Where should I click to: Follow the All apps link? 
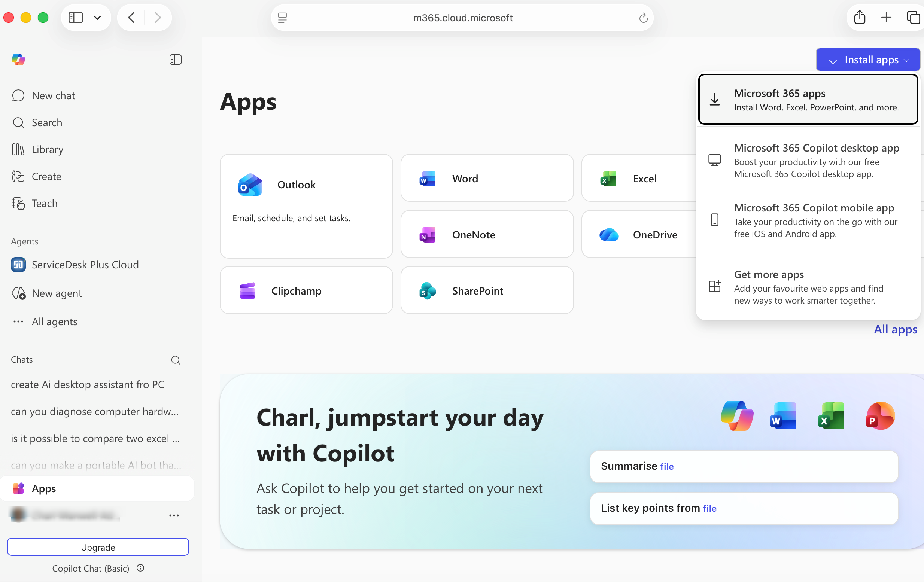click(x=896, y=329)
